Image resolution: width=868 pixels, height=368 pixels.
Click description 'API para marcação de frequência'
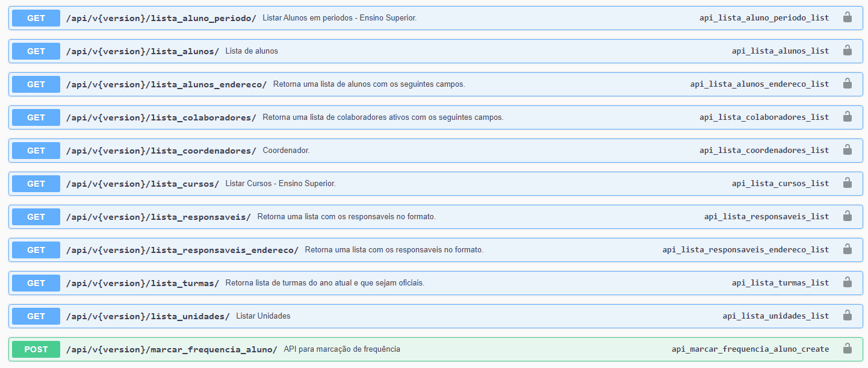click(342, 349)
